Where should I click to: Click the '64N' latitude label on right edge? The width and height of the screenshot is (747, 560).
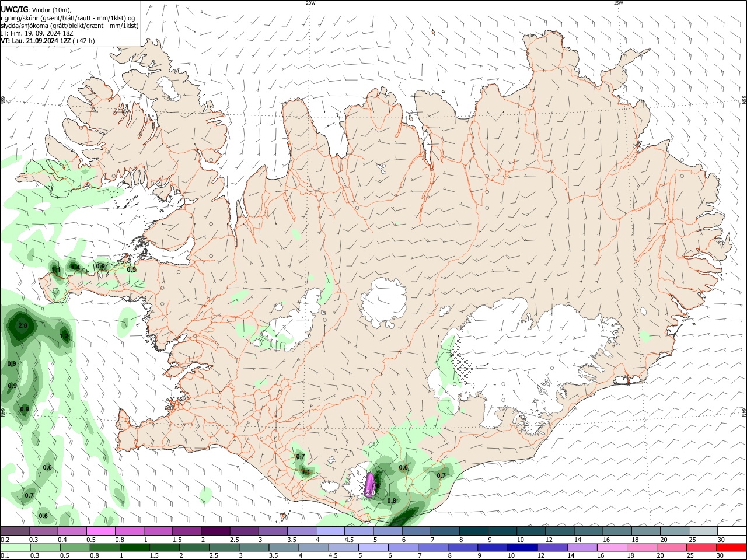[744, 412]
